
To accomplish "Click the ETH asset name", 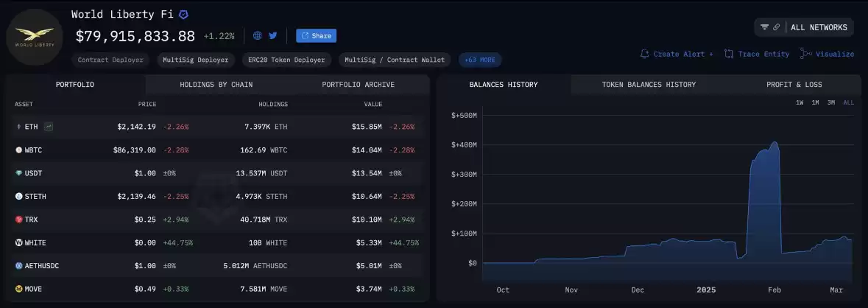I will coord(32,127).
